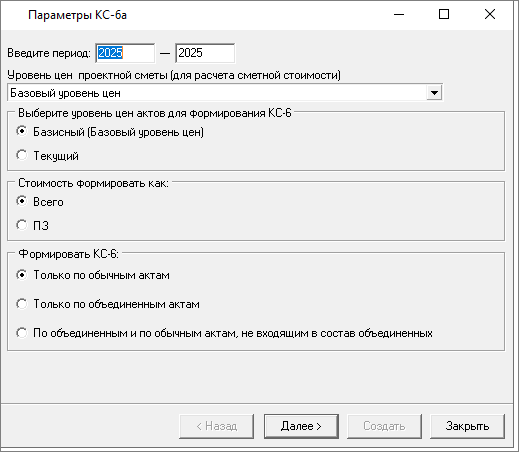Viewport: 519px width, 452px height.
Task: Select Базисный (Базовый уровень цен) option
Action: point(110,132)
